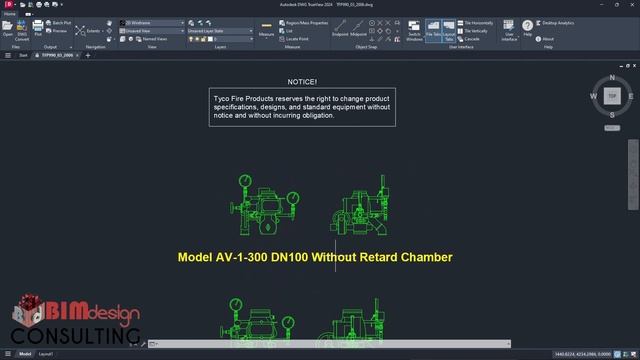The image size is (640, 360).
Task: Expand the Output panel launcher arrow
Action: (x=71, y=47)
